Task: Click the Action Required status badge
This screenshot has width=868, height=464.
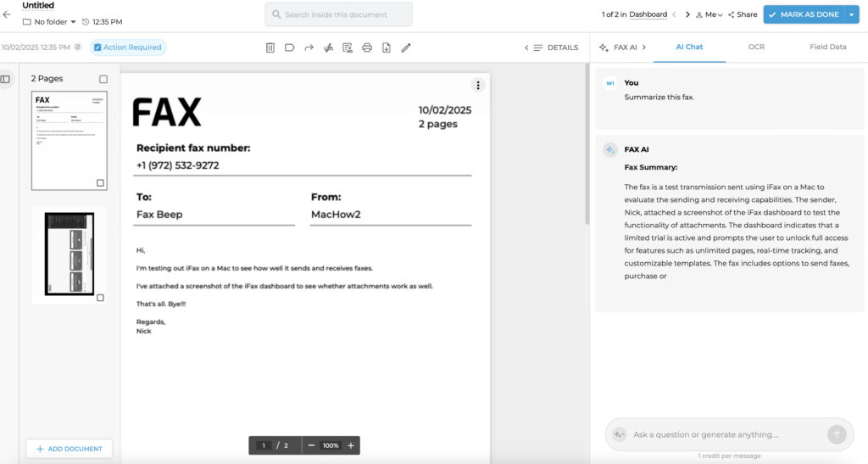Action: pyautogui.click(x=128, y=47)
